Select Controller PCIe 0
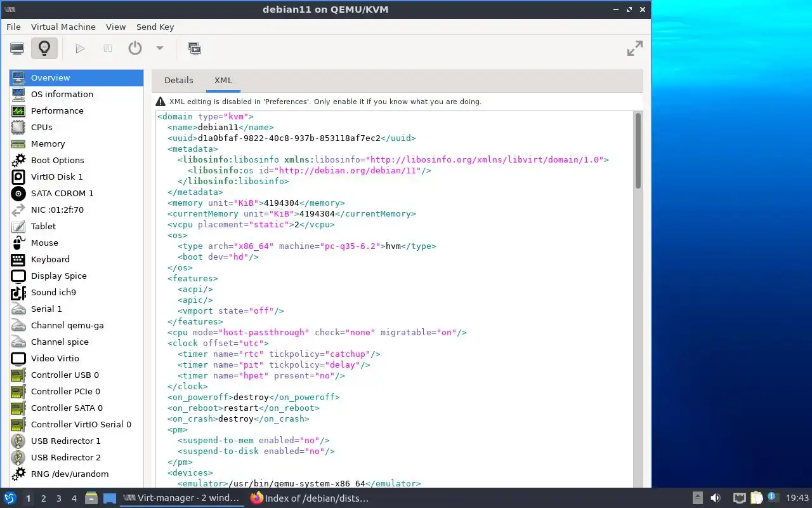The height and width of the screenshot is (508, 812). tap(76, 391)
